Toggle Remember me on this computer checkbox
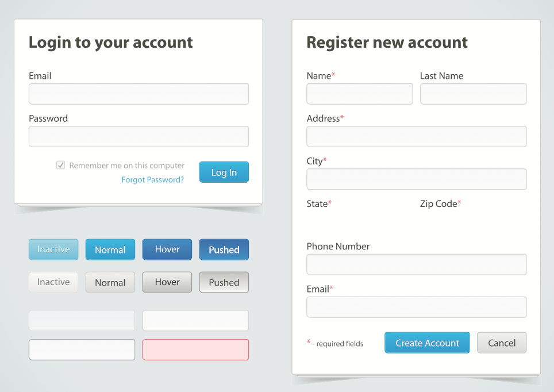The image size is (554, 392). (x=60, y=166)
